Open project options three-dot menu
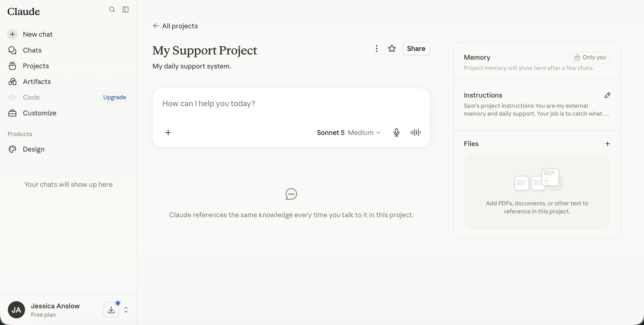 point(377,49)
